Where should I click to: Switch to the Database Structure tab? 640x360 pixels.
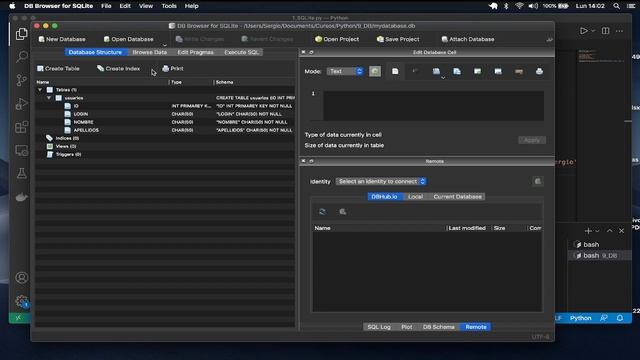coord(96,52)
